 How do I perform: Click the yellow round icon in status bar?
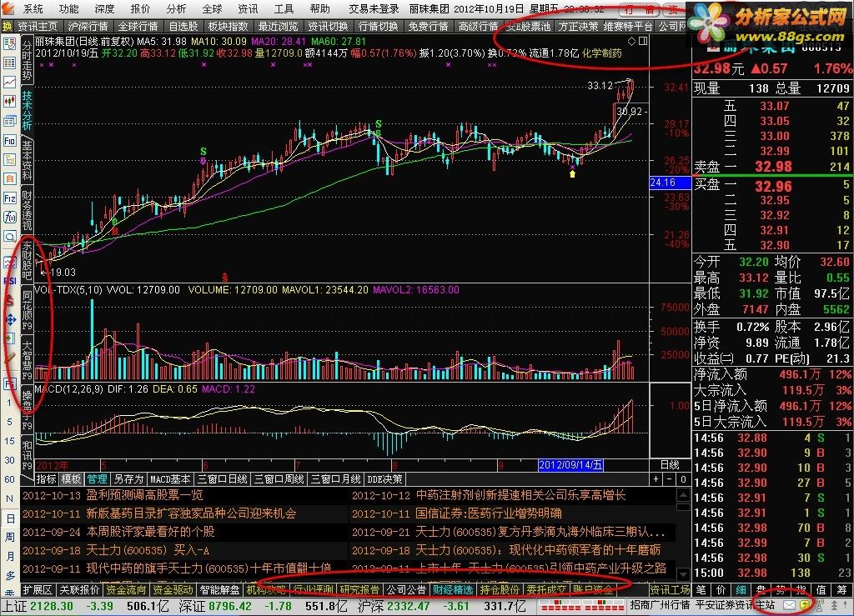(x=805, y=605)
